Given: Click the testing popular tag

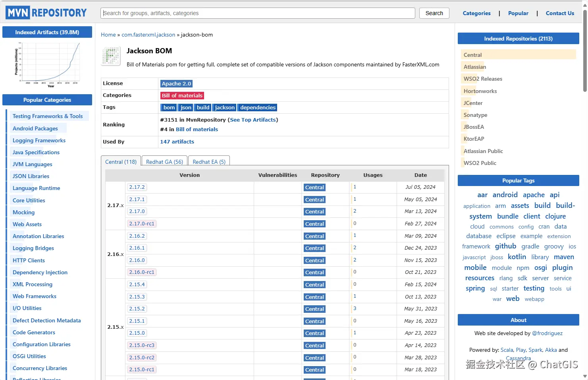Looking at the screenshot, I should [x=534, y=288].
